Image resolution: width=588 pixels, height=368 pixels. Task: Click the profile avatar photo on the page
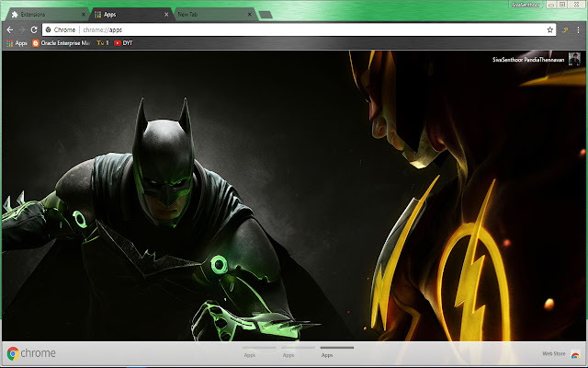pyautogui.click(x=574, y=59)
